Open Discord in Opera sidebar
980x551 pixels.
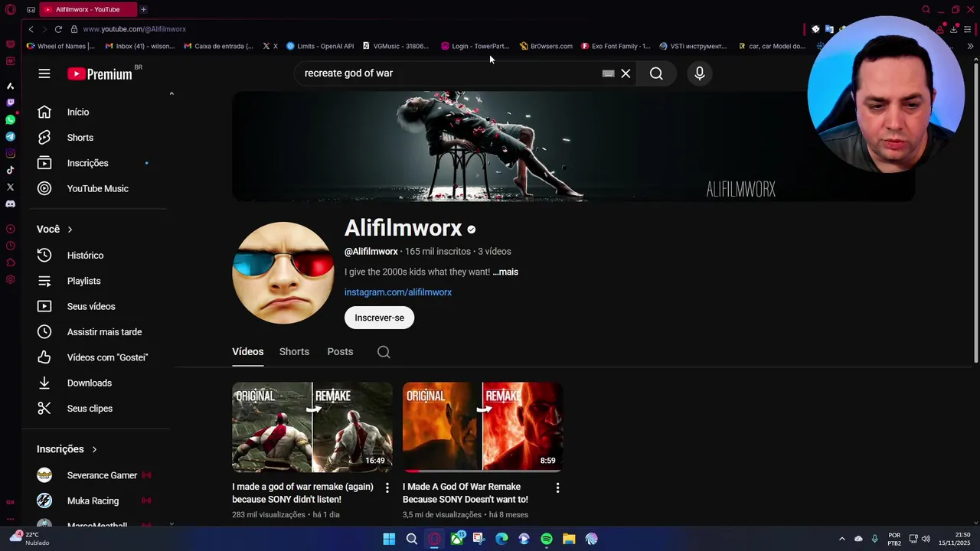10,204
